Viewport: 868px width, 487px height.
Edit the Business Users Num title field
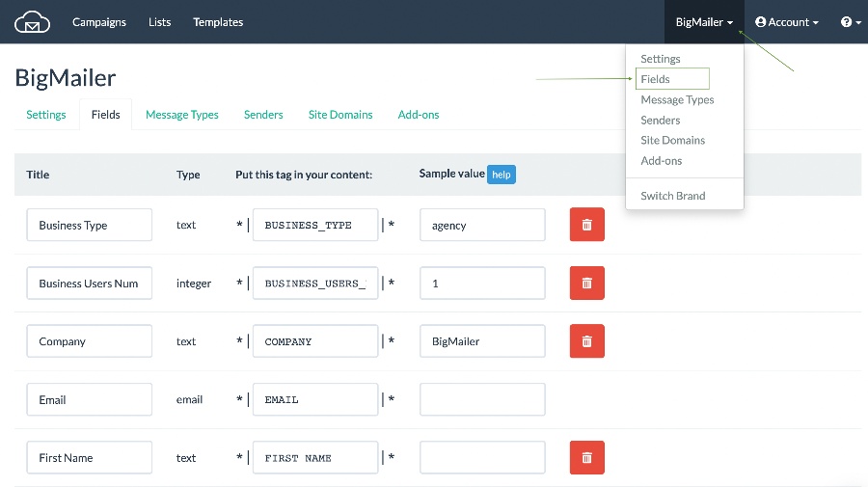pyautogui.click(x=89, y=284)
